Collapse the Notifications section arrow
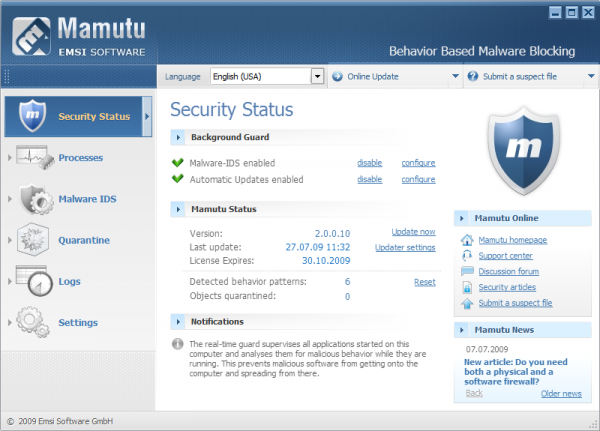This screenshot has width=600, height=431. (x=178, y=322)
